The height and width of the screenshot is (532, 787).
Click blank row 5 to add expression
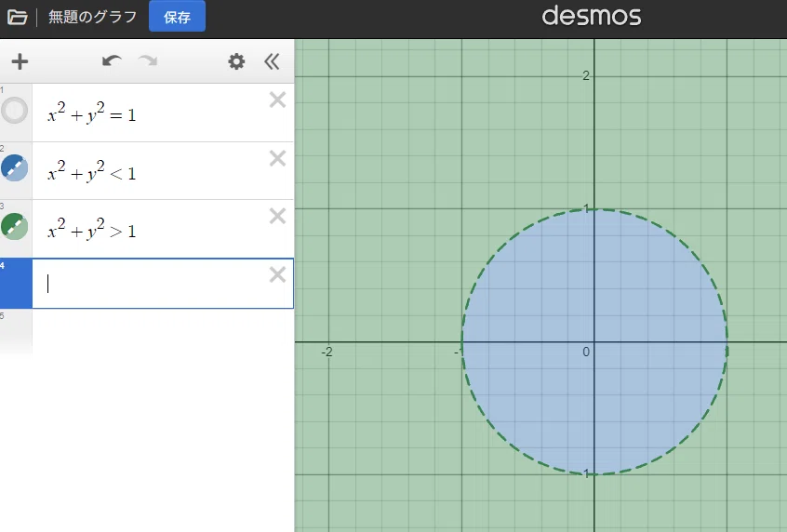(163, 334)
